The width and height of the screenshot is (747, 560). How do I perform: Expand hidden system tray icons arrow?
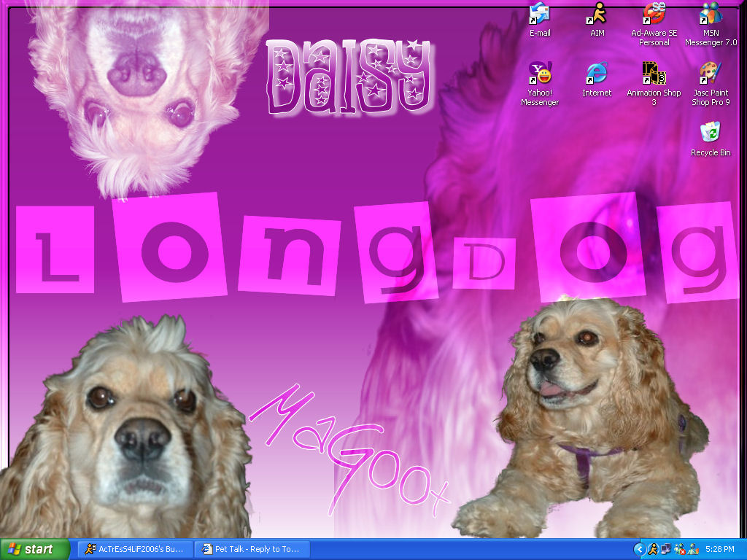[639, 550]
